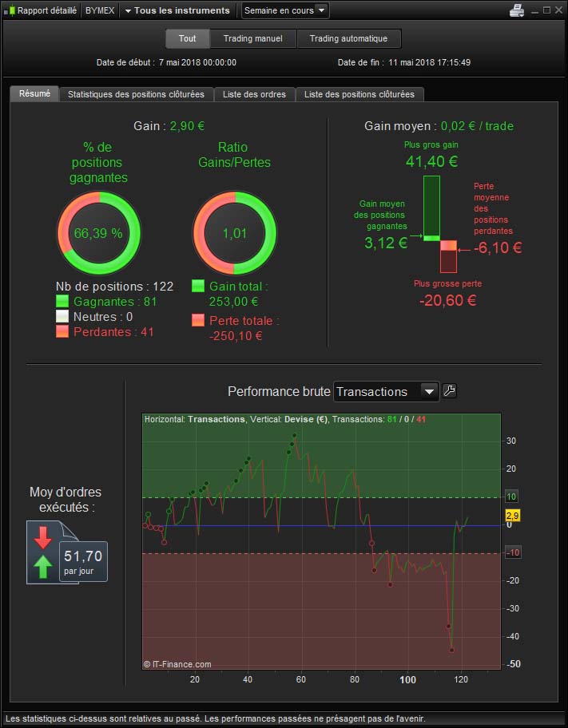Click the winning positions percentage donut chart

(99, 233)
